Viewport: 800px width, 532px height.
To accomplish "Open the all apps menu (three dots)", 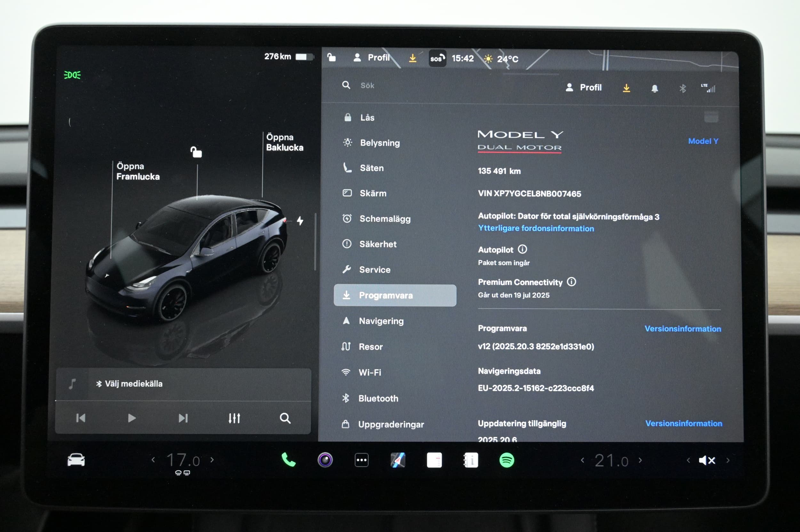I will (362, 460).
